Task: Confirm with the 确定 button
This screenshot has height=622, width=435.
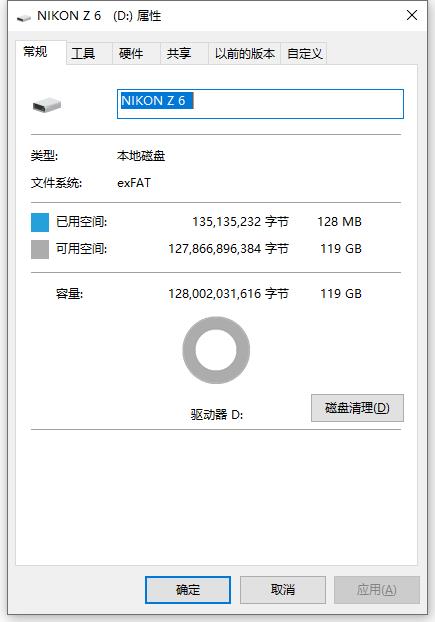Action: (188, 590)
